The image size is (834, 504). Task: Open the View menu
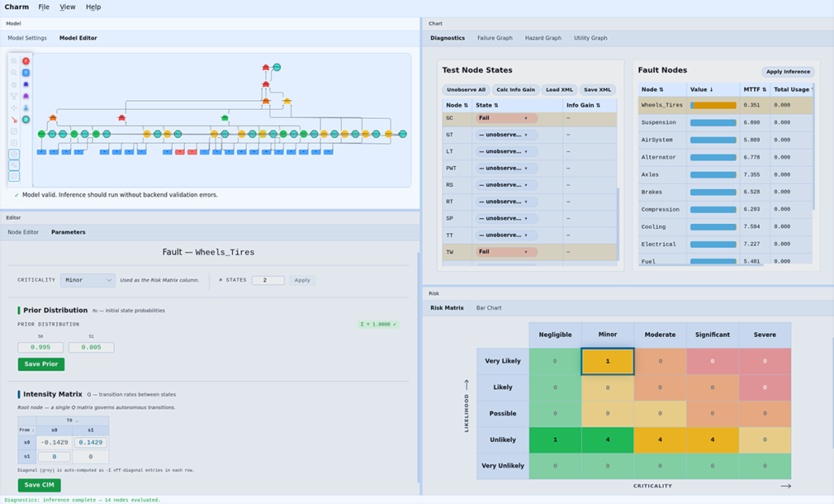[x=67, y=7]
